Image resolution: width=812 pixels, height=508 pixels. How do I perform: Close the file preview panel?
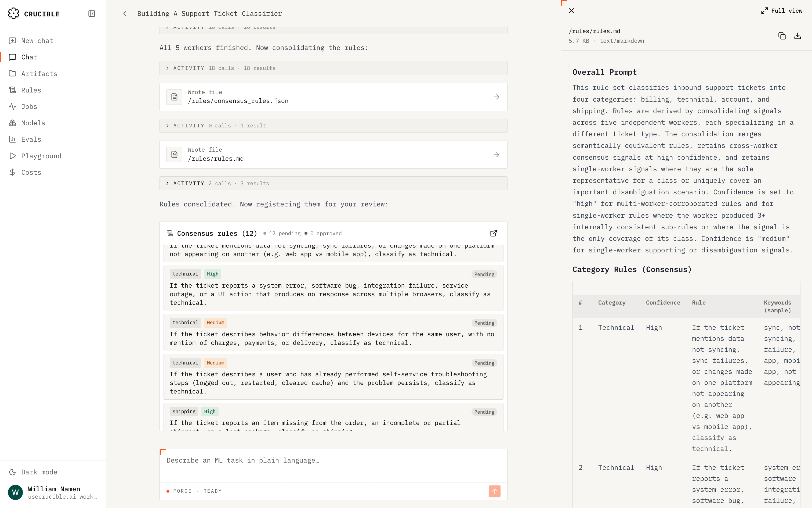click(x=571, y=11)
